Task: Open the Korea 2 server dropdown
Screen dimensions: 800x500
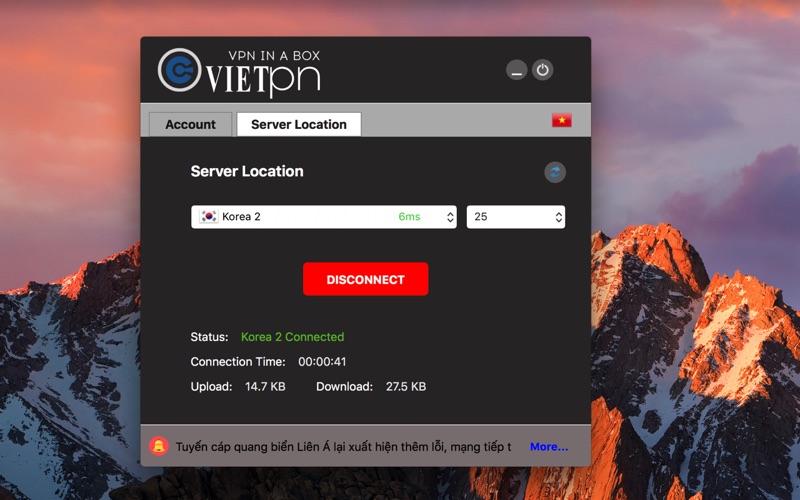Action: click(323, 217)
